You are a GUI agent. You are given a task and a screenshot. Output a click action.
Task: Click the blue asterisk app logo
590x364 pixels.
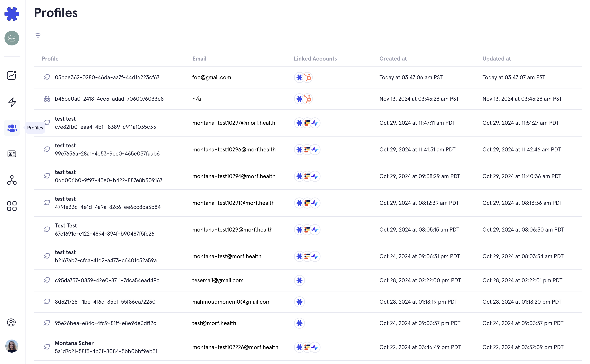point(12,14)
